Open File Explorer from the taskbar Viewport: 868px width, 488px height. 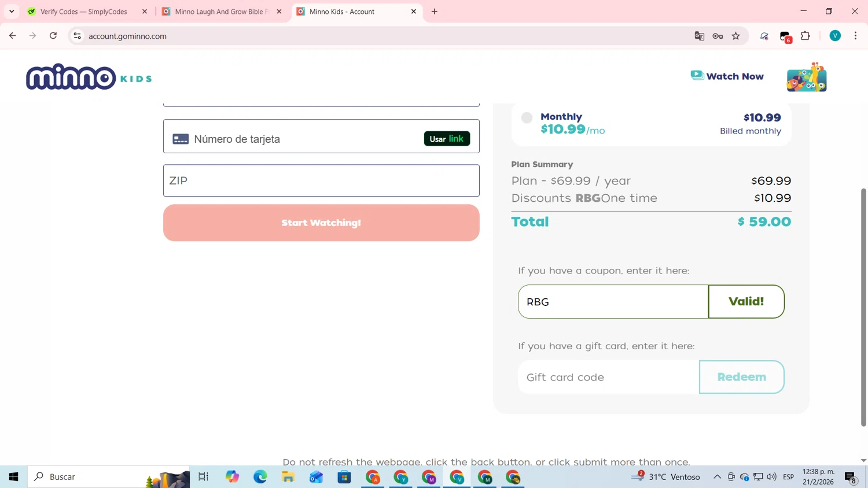click(288, 477)
